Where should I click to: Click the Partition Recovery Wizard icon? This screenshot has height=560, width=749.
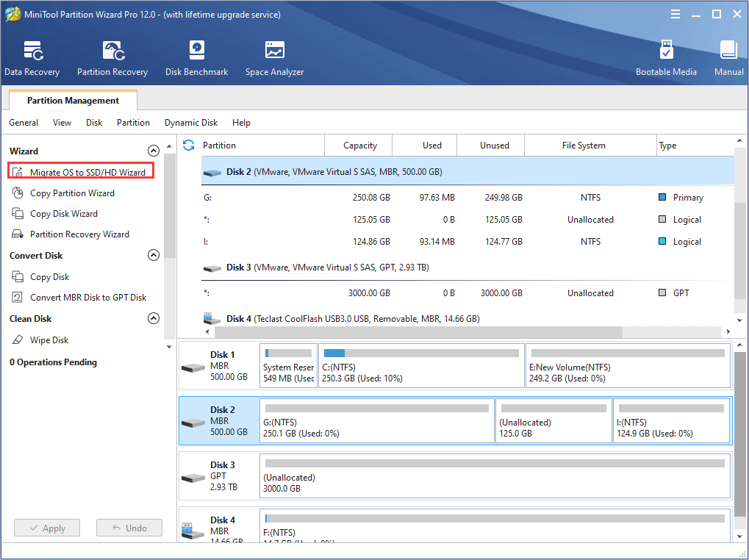pos(18,234)
